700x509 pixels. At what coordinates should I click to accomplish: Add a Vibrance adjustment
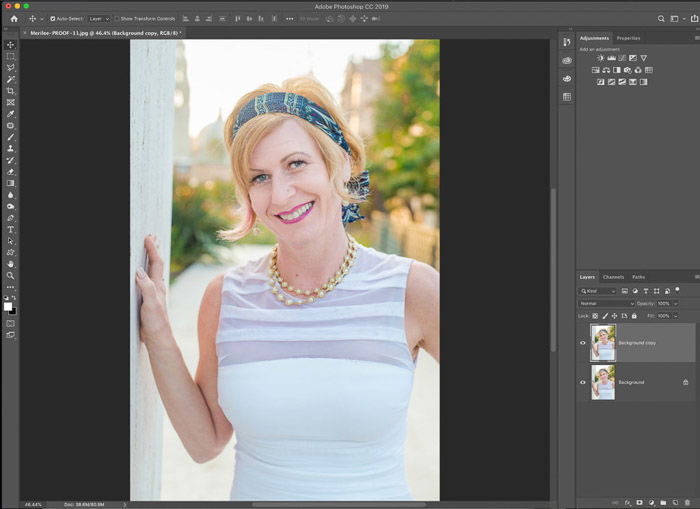coord(643,58)
